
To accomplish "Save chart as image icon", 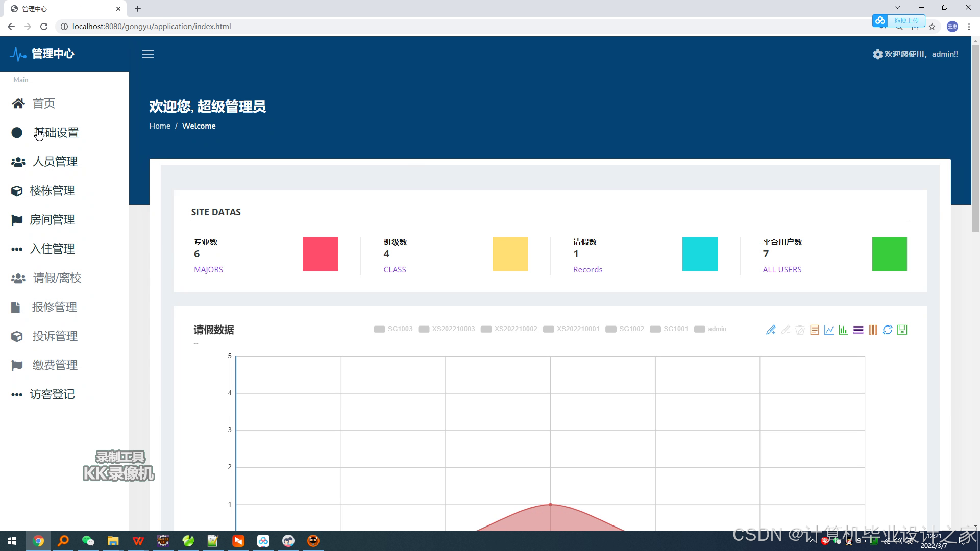I will coord(902,330).
